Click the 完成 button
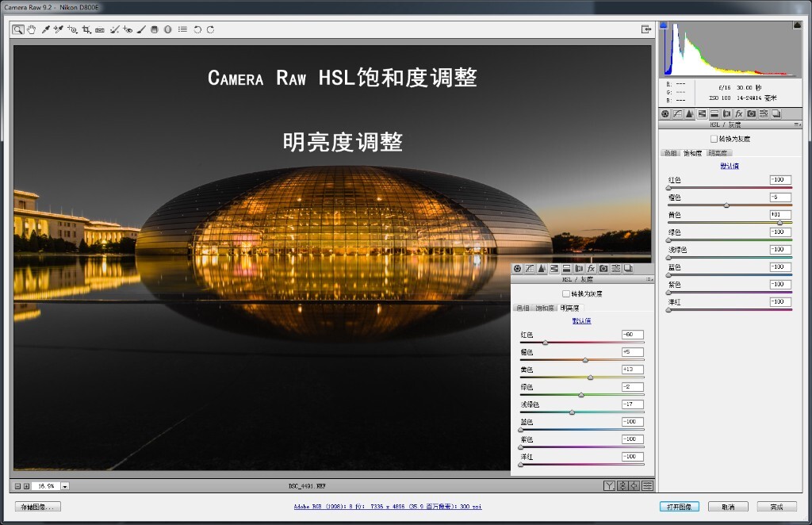The image size is (812, 525). 777,507
